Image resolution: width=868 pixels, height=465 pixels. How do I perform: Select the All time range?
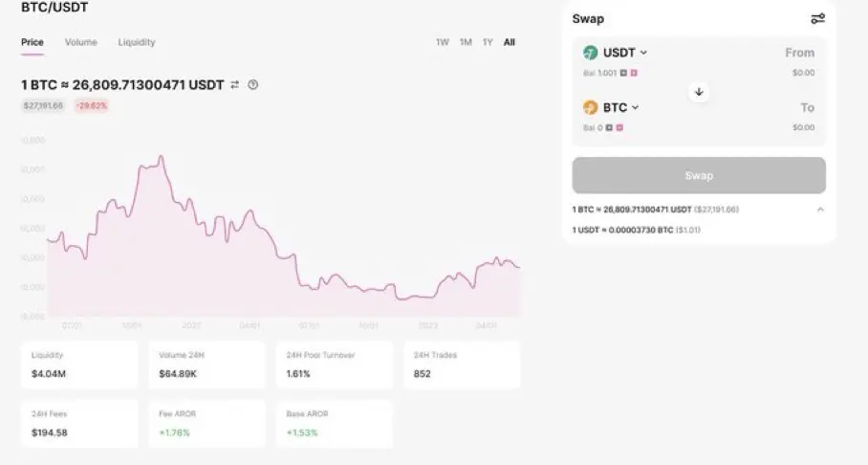(x=510, y=42)
